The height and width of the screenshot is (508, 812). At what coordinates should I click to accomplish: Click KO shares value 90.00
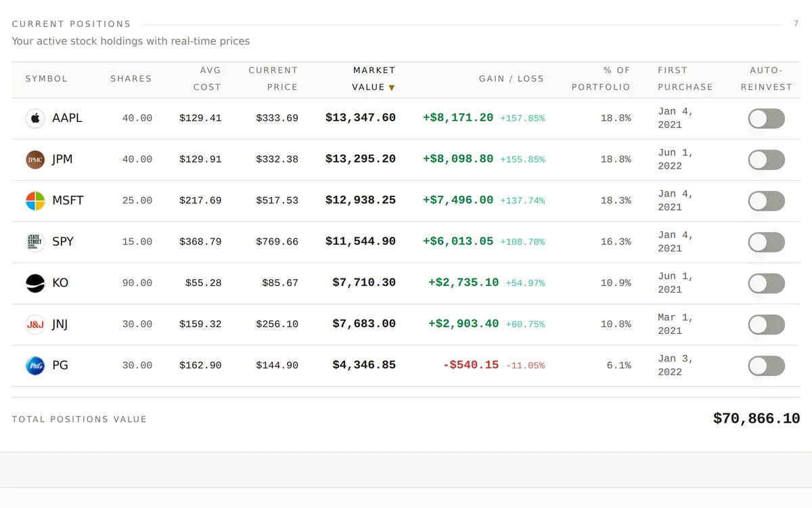tap(137, 284)
